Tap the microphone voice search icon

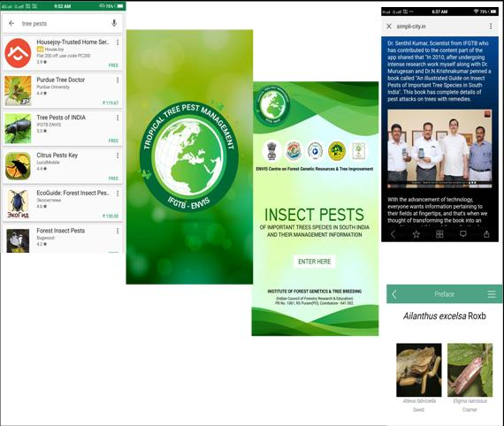(114, 23)
